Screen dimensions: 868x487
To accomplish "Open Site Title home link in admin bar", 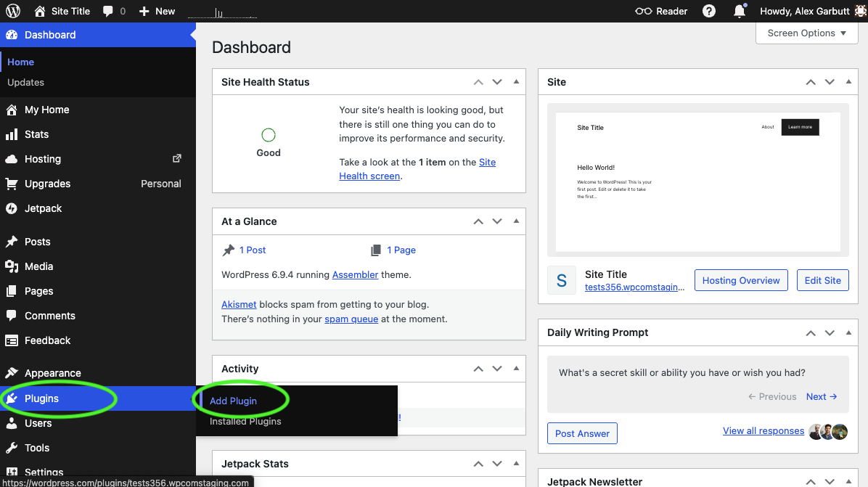I will coord(62,11).
